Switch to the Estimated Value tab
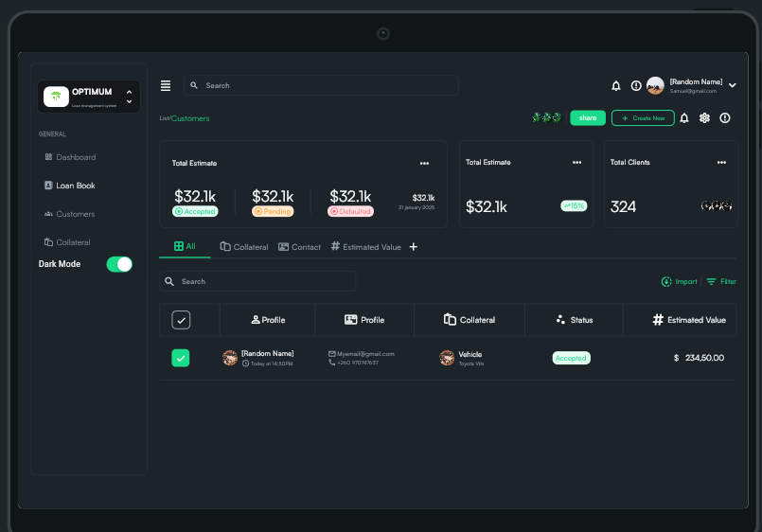The image size is (762, 532). click(x=366, y=247)
